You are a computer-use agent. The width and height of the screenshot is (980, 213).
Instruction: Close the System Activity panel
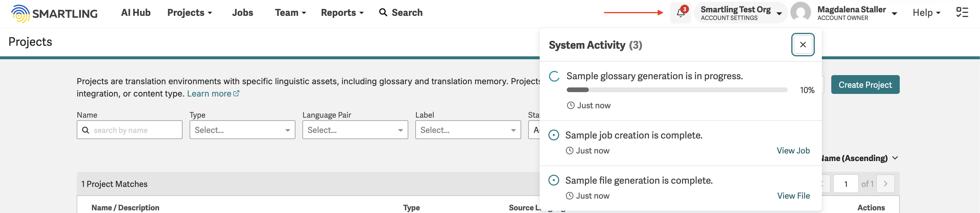click(803, 45)
